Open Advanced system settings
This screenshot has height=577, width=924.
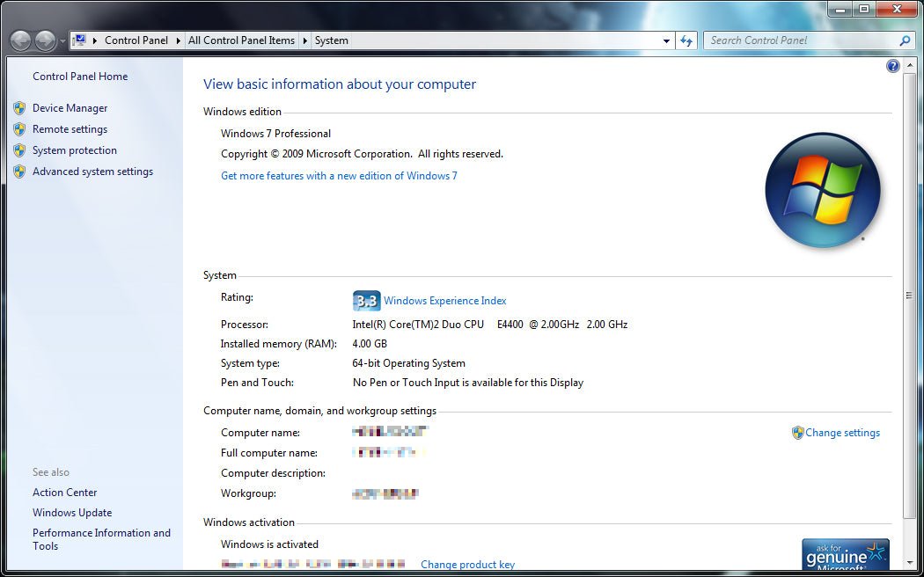(x=92, y=171)
